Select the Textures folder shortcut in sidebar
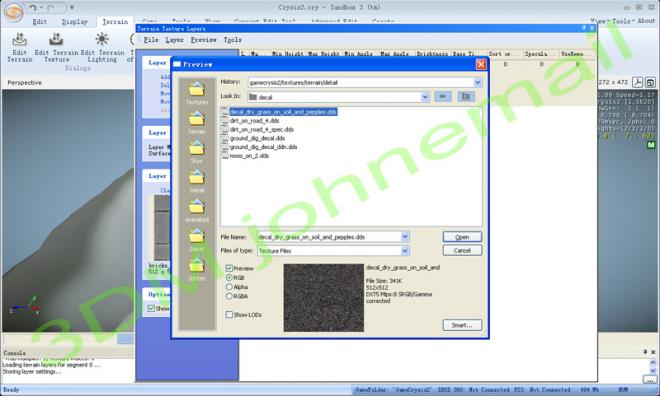The height and width of the screenshot is (396, 660). [197, 89]
